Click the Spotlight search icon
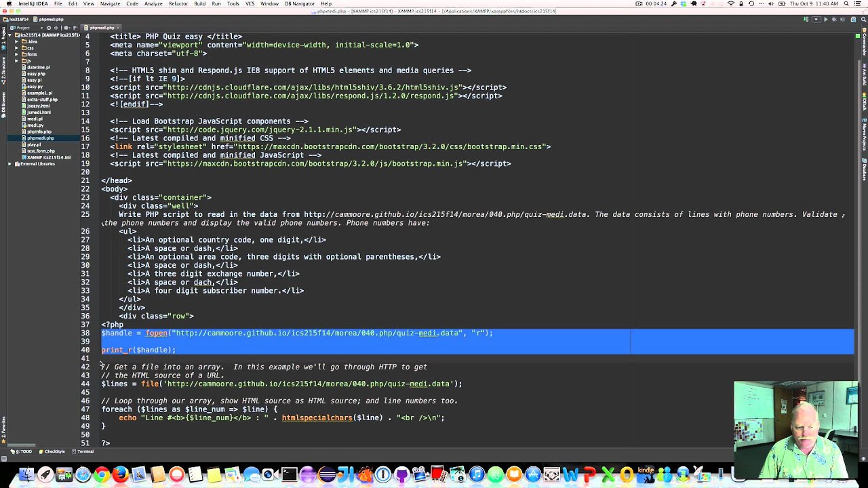868x488 pixels. (846, 3)
